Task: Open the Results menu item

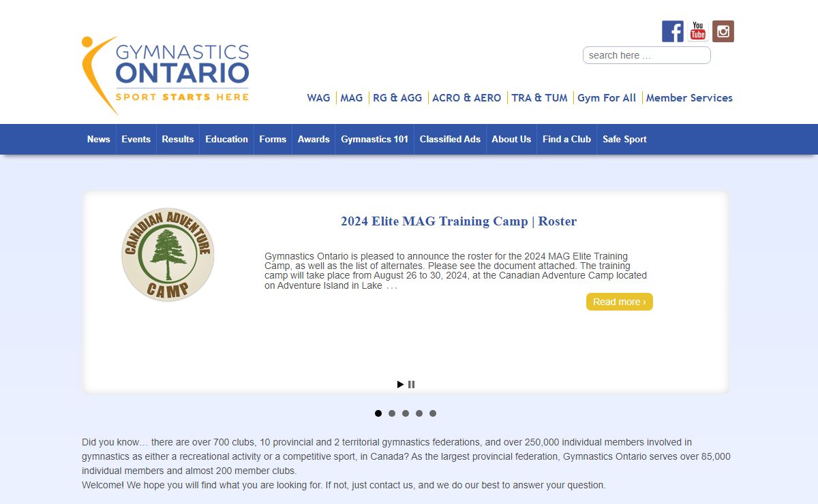Action: (178, 139)
